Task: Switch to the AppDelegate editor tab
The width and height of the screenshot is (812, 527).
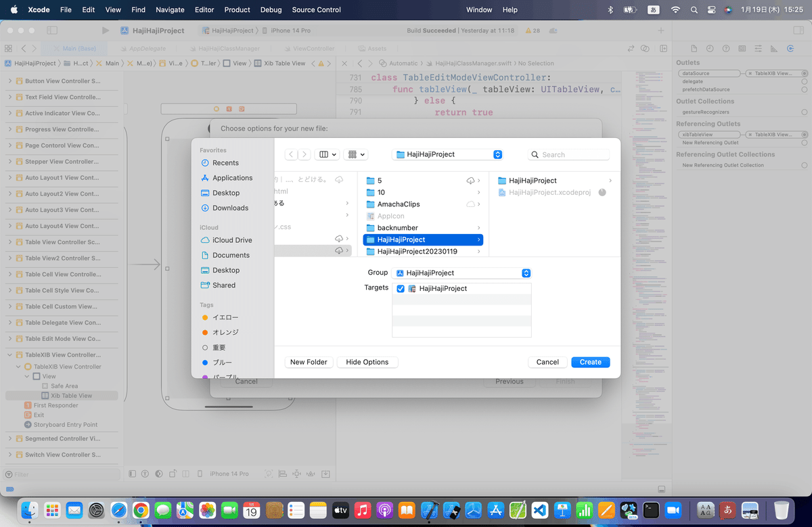Action: (x=142, y=49)
